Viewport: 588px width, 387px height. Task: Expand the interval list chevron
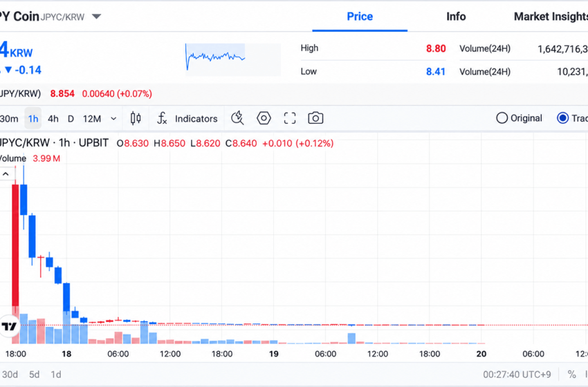113,119
